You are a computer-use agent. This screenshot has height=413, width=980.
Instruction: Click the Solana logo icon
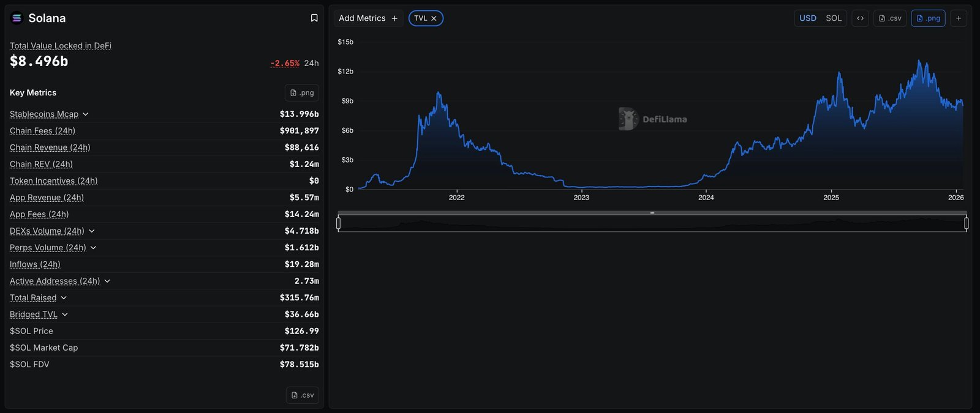(x=17, y=18)
